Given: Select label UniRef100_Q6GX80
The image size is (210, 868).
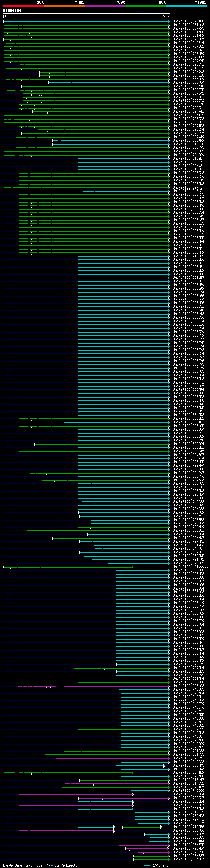Looking at the screenshot, I should click(x=188, y=82).
